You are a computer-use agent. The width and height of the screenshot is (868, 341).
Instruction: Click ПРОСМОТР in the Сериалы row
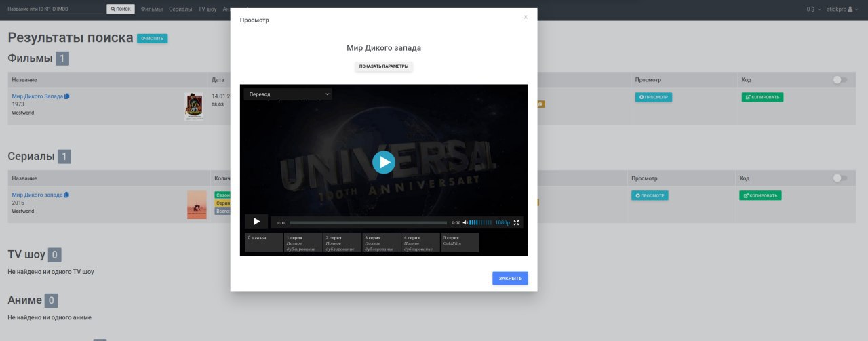pos(650,195)
